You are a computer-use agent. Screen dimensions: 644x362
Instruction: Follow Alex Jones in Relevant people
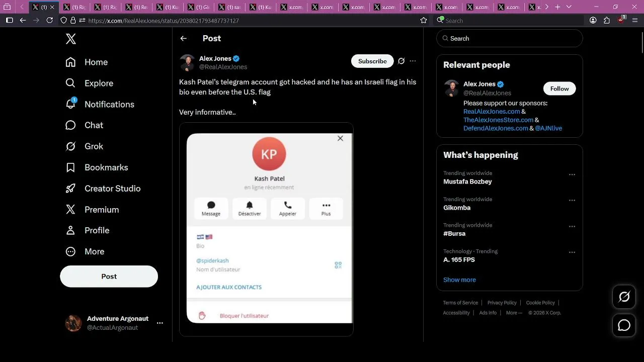coord(559,88)
